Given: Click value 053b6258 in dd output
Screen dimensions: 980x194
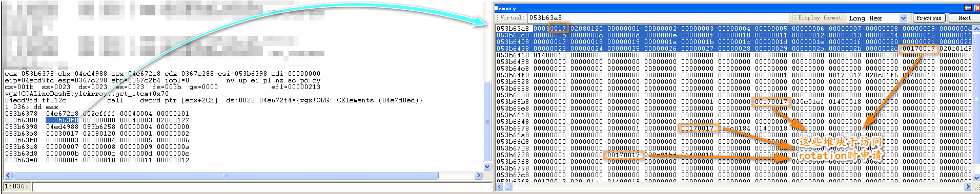Looking at the screenshot, I should click(x=99, y=127).
